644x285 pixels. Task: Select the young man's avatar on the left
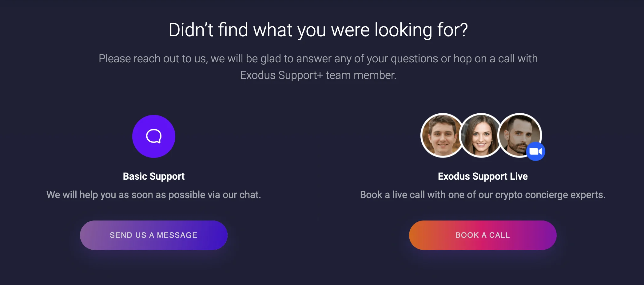[442, 135]
